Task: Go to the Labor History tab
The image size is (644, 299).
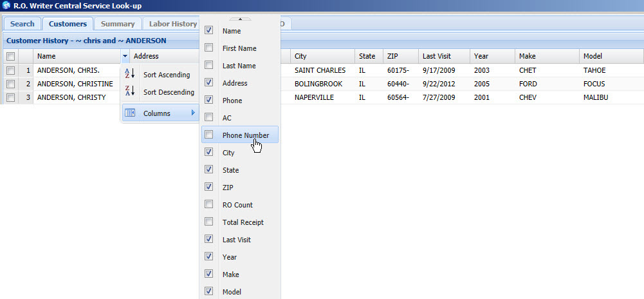Action: (x=172, y=24)
